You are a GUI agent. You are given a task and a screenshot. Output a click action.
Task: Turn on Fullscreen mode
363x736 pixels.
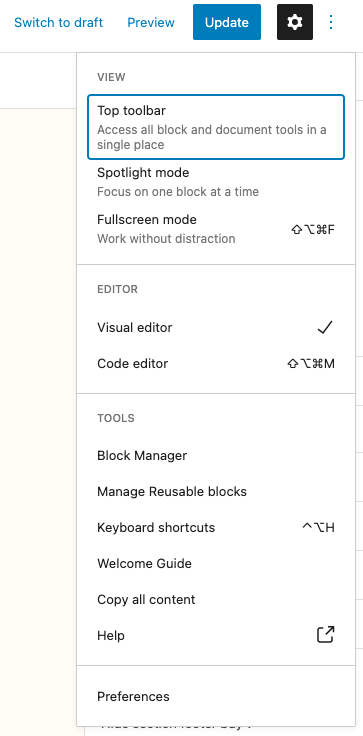coord(216,229)
